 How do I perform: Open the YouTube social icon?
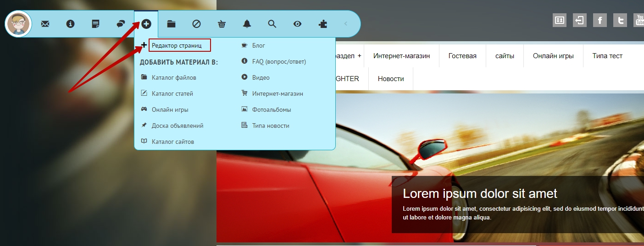tap(639, 20)
